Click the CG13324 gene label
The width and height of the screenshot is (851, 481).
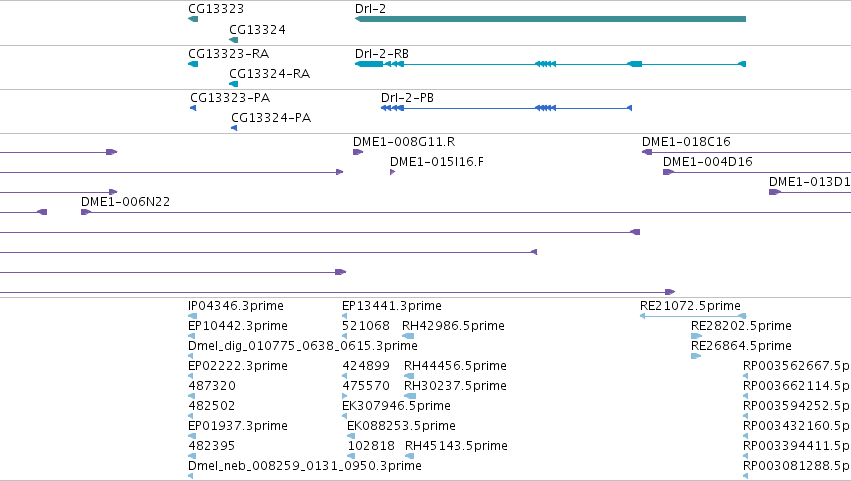pos(257,29)
